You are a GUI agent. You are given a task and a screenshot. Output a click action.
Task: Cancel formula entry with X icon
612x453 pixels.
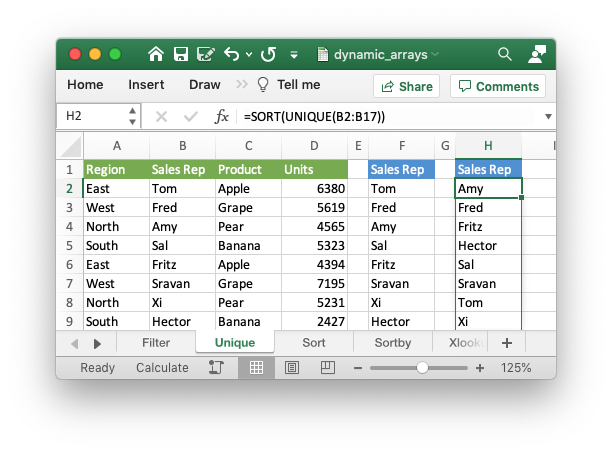161,116
